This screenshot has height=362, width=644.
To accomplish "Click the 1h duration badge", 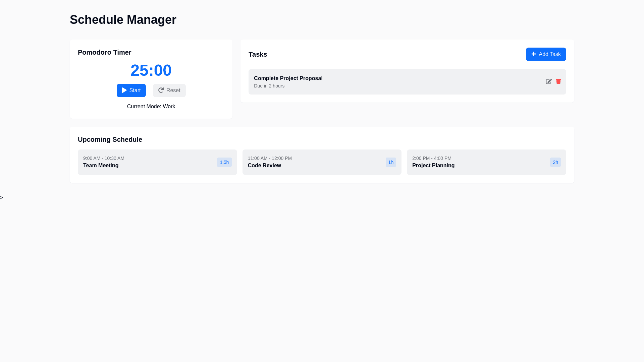I will point(391,162).
